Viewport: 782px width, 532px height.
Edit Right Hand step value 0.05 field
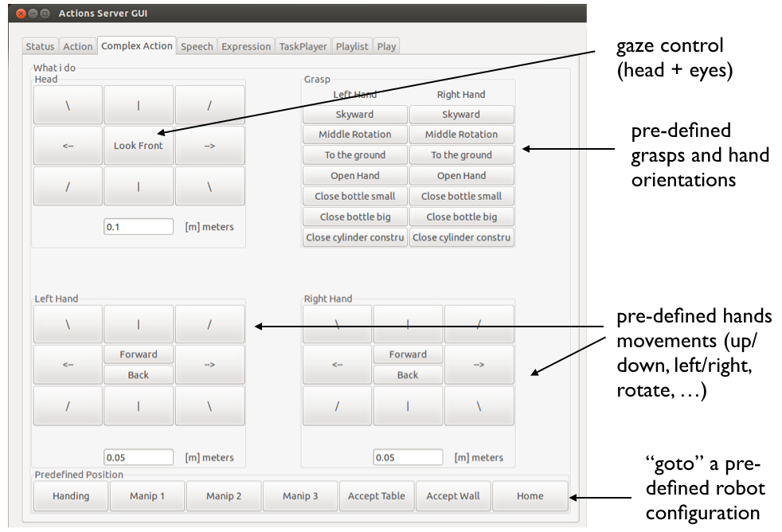click(x=408, y=457)
